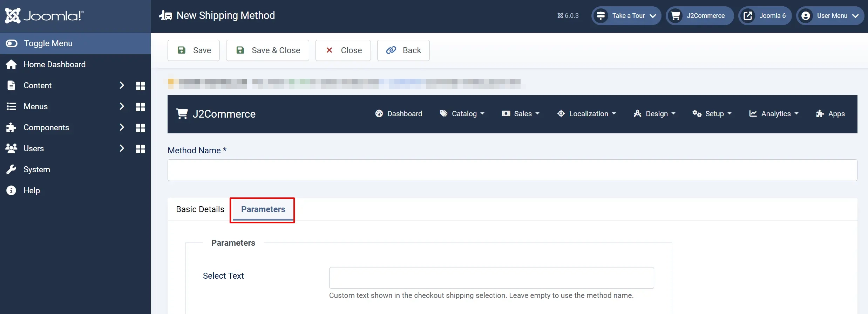Open the Content dashboard grid icon
This screenshot has width=868, height=314.
(140, 86)
